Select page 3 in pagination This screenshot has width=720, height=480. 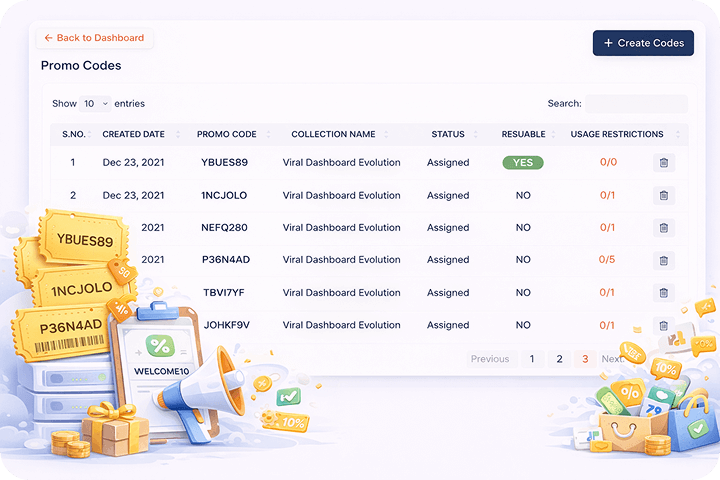[x=585, y=359]
